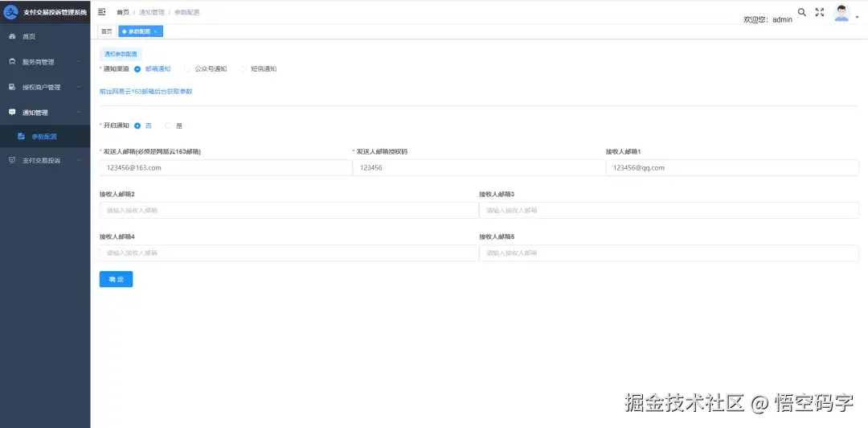Click 通知管理 in the breadcrumb
The height and width of the screenshot is (428, 868).
(x=152, y=12)
